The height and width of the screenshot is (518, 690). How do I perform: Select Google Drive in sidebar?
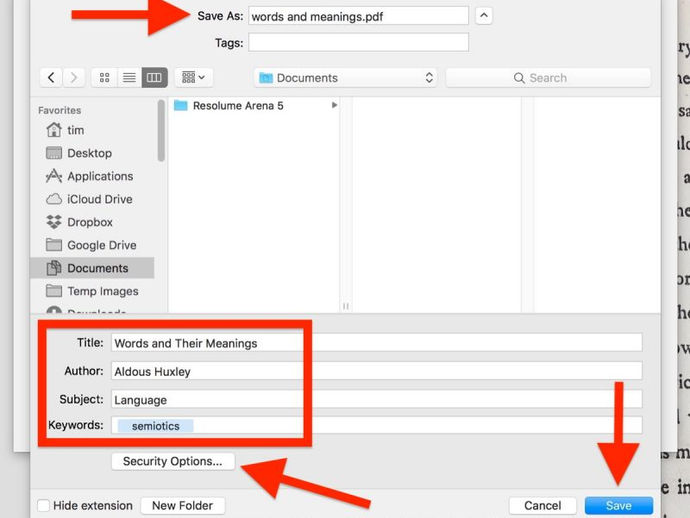click(x=93, y=245)
